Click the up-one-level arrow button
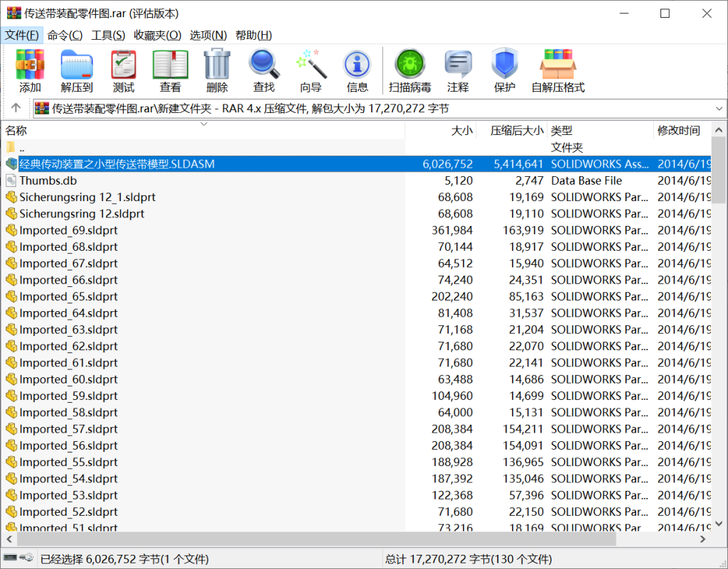This screenshot has height=569, width=728. (x=16, y=109)
